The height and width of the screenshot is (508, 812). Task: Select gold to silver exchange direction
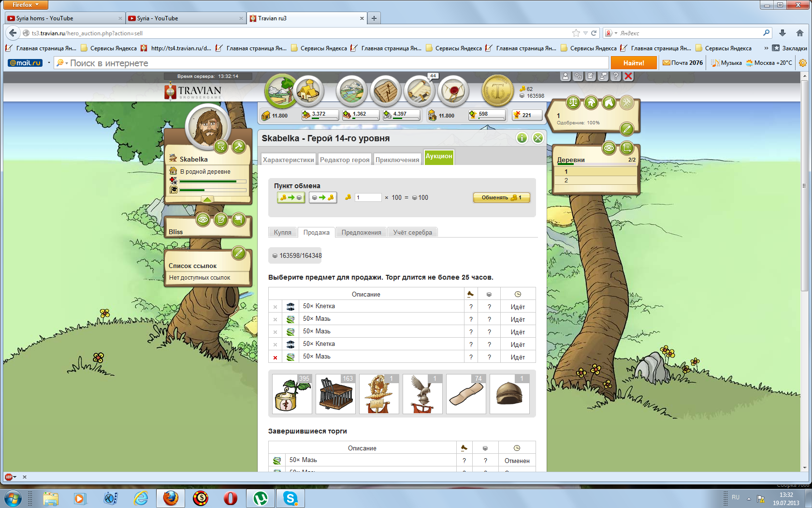pos(291,197)
